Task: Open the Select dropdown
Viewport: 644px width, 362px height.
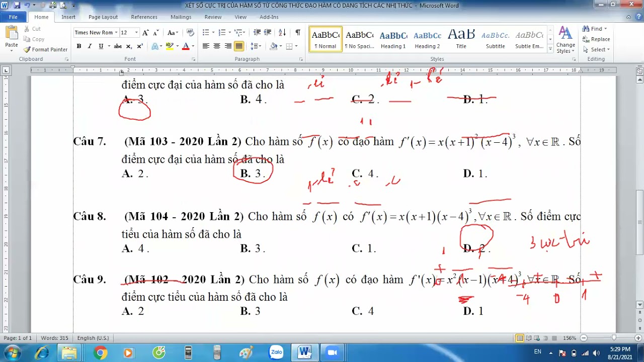Action: [x=596, y=49]
